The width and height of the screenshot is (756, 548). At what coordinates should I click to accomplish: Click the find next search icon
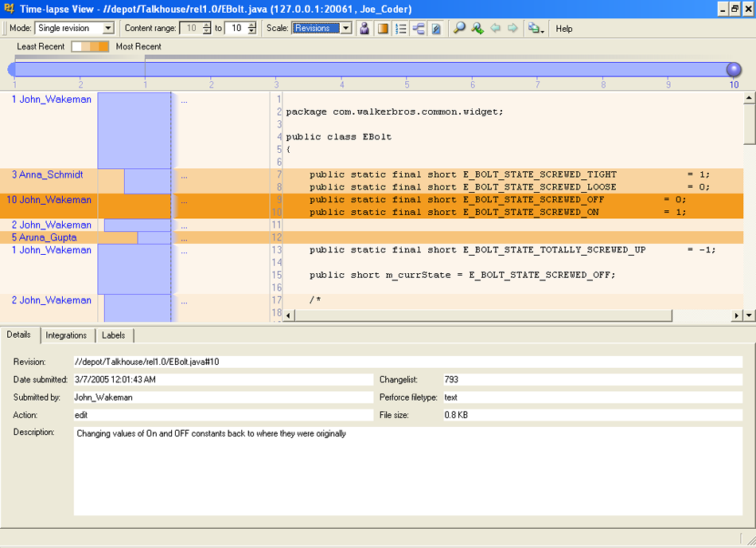(477, 29)
